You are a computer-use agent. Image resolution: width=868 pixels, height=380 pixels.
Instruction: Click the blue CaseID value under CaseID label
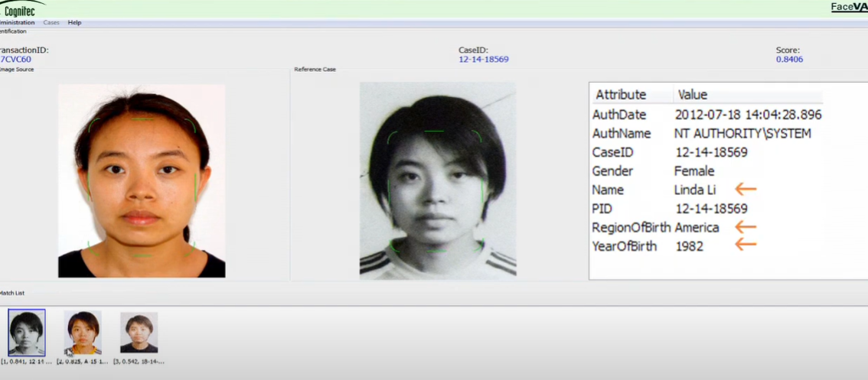[483, 59]
